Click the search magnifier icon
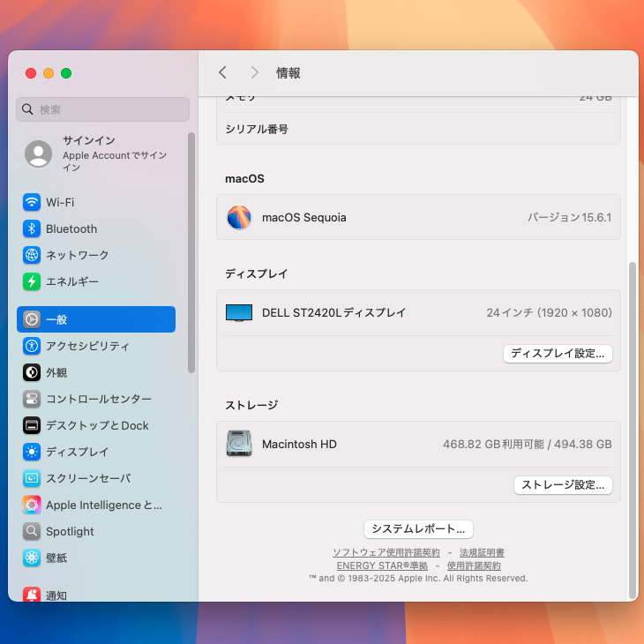 coord(27,109)
